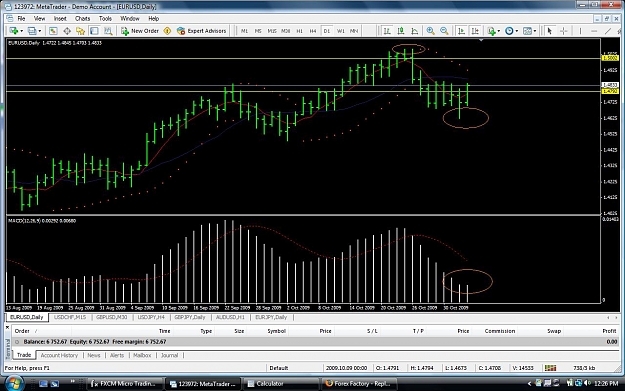Switch to FXCM Micro Trading taskbar window
625x391 pixels.
pyautogui.click(x=125, y=384)
